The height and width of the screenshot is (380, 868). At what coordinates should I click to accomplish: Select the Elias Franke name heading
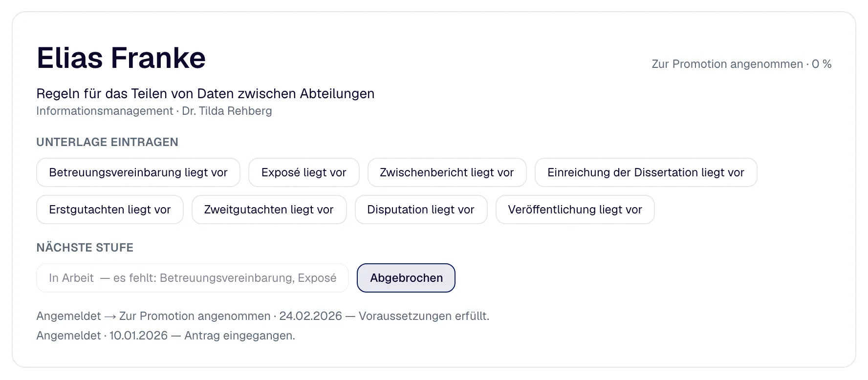coord(121,58)
